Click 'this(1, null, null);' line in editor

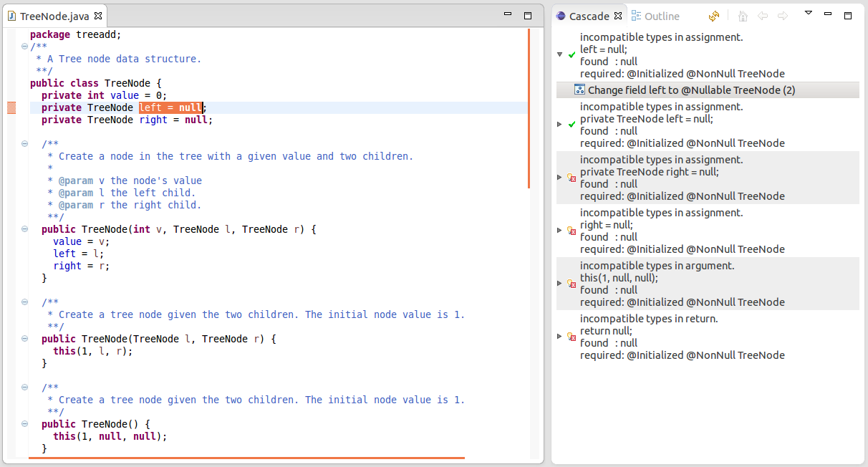110,436
